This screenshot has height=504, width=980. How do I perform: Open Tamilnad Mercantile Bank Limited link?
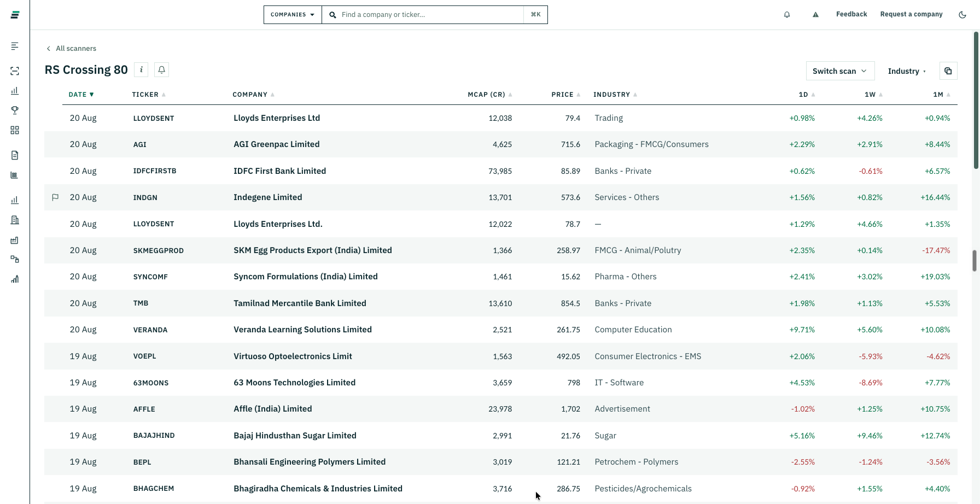[x=300, y=303]
